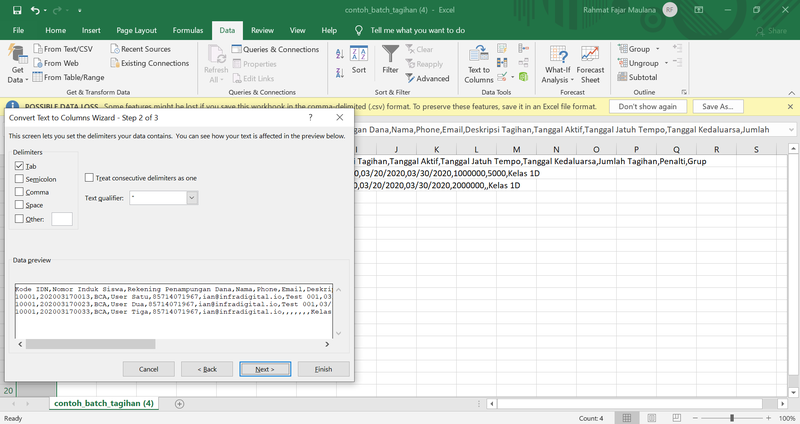Open Ribbon Display Options button

point(699,10)
